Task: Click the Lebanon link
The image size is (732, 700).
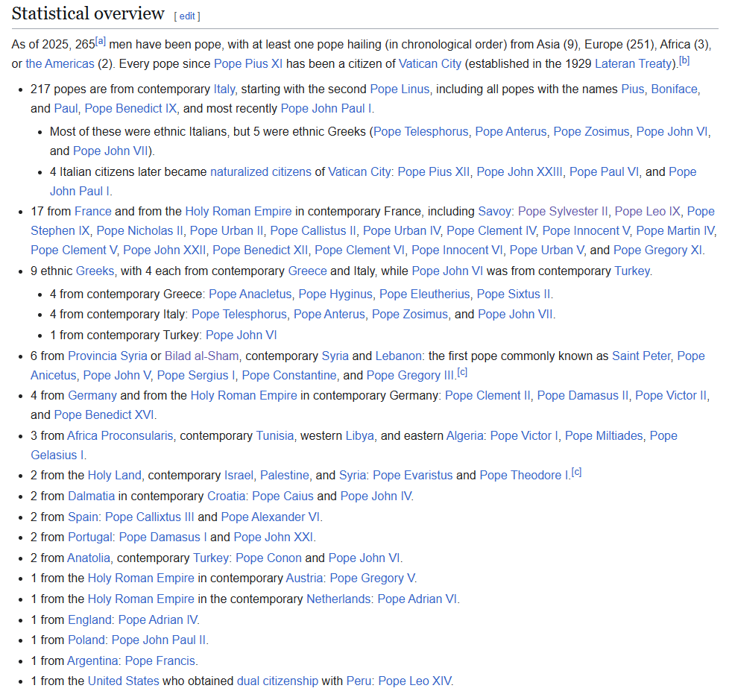Action: [398, 356]
